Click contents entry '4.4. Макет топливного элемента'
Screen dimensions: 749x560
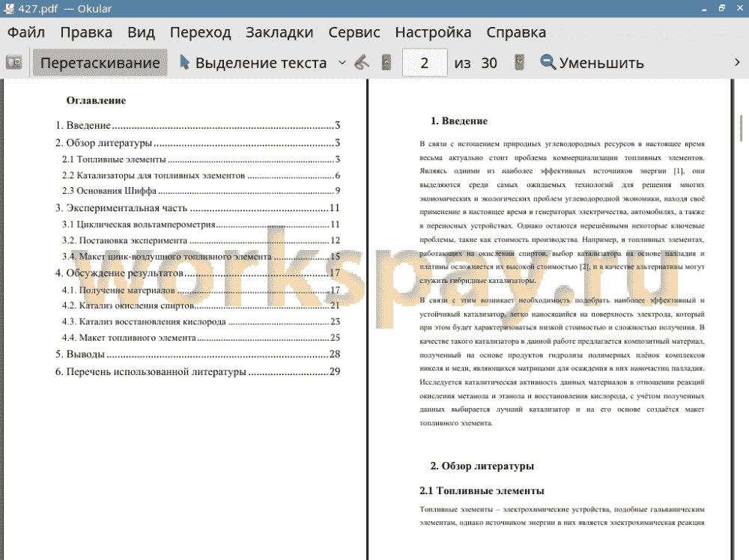coord(201,338)
